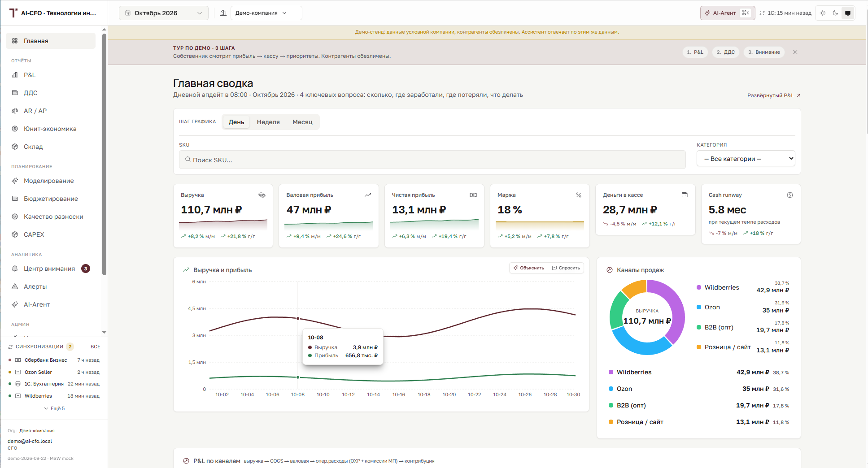
Task: Open Центр внимания bell icon in sidebar
Action: (15, 269)
